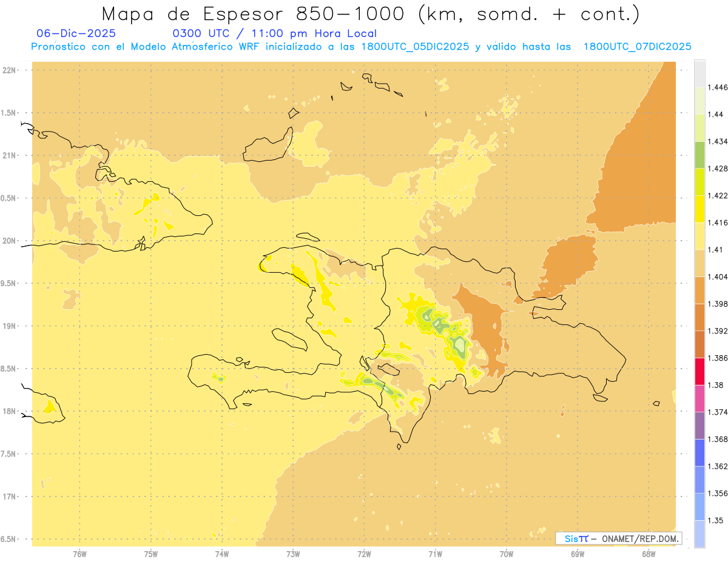Pick the gray colorbar band above 1.446
The width and height of the screenshot is (728, 562).
699,74
